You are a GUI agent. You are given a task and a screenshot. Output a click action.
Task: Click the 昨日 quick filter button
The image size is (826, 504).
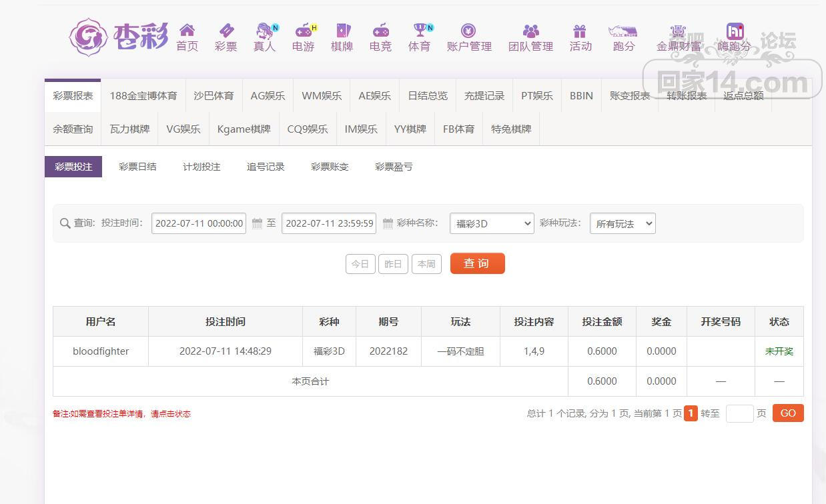[393, 264]
